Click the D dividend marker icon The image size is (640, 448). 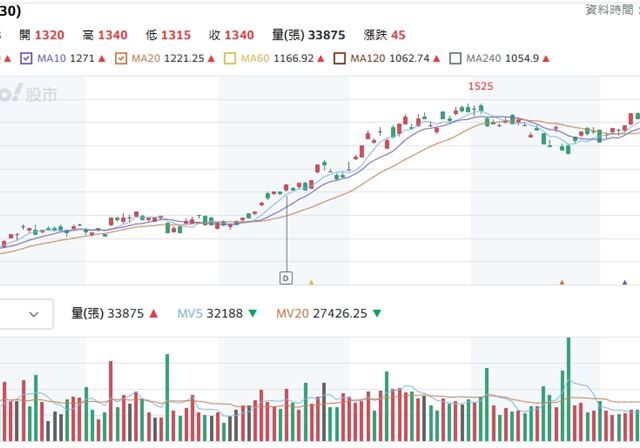(286, 276)
